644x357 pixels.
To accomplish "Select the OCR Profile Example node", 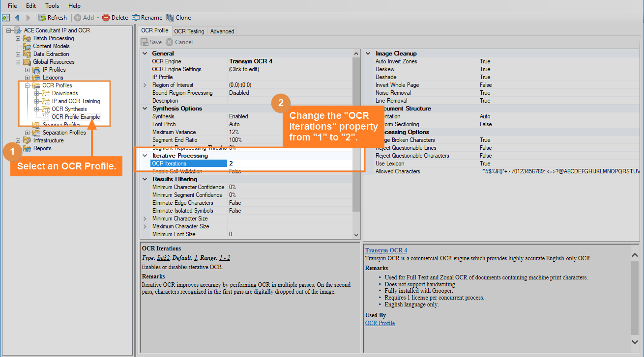I will click(x=76, y=117).
